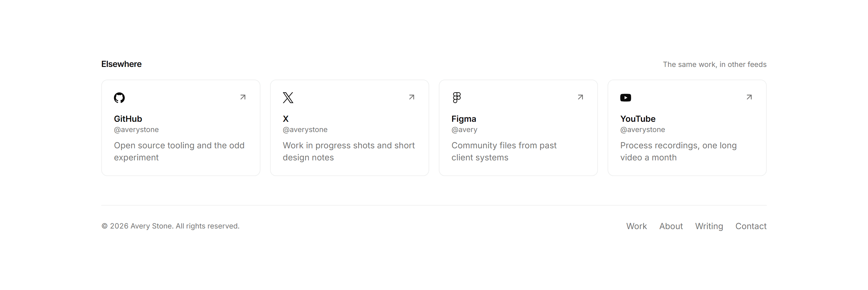Screen dimensions: 868x290
Task: Click the Figma logo icon
Action: pyautogui.click(x=457, y=97)
